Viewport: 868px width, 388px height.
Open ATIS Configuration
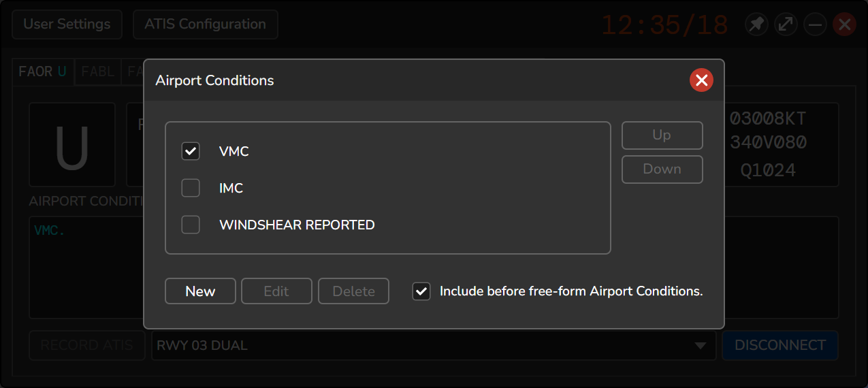tap(205, 25)
